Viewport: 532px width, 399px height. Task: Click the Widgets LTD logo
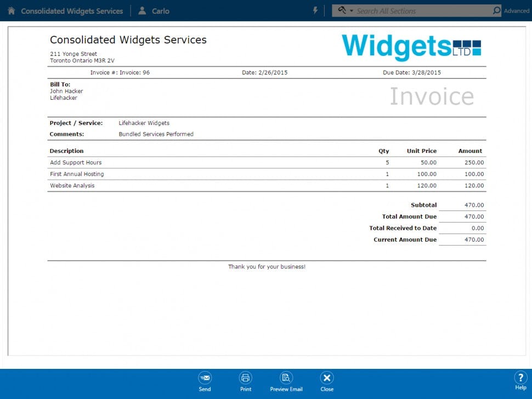pos(411,47)
